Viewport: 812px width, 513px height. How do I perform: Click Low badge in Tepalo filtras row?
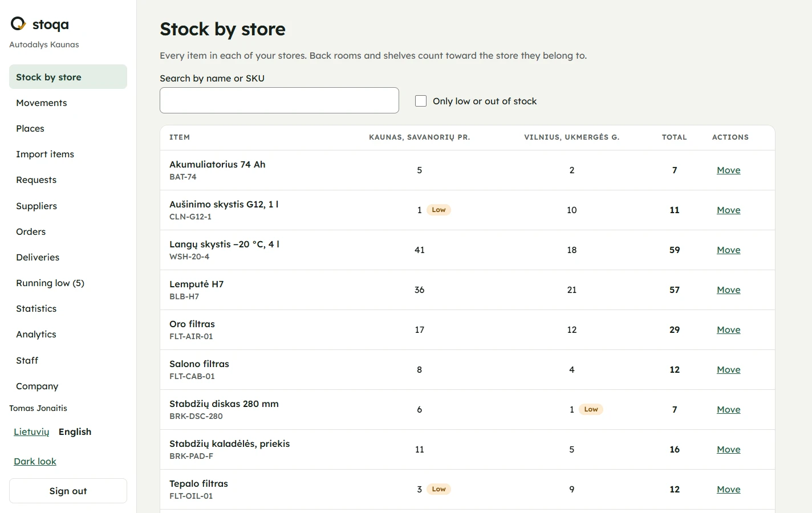click(439, 489)
